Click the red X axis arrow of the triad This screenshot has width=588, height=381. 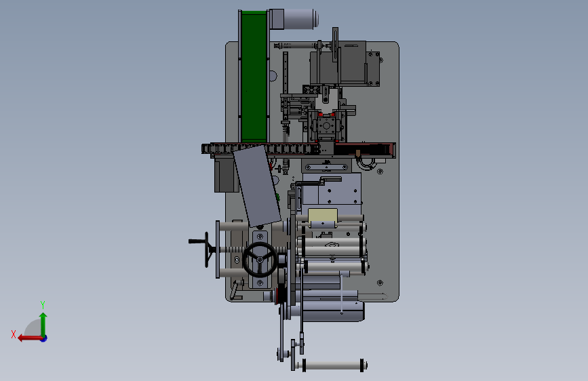[x=29, y=338]
